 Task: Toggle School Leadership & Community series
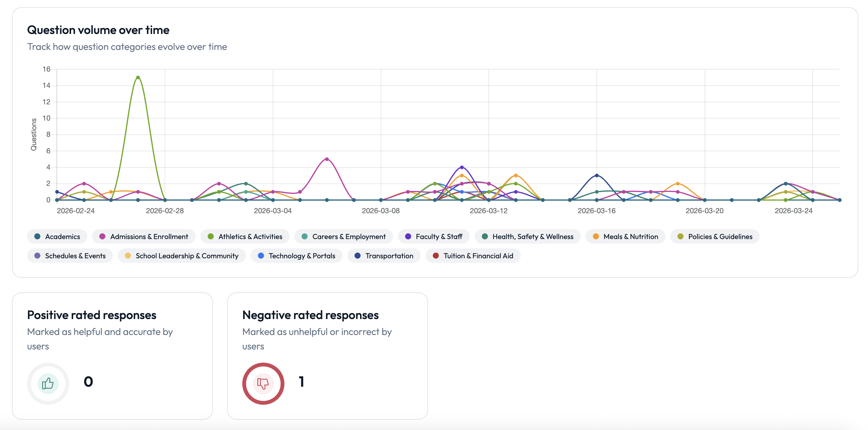click(181, 256)
